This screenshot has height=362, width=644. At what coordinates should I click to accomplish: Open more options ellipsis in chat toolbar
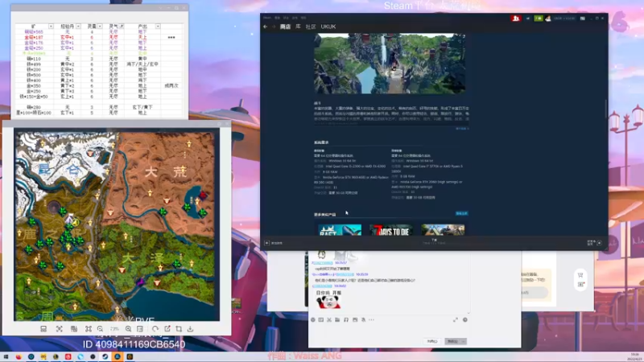[371, 319]
